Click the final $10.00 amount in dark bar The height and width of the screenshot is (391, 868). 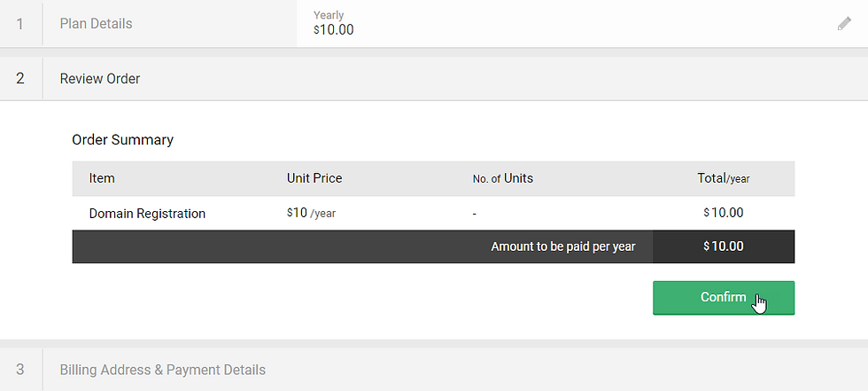point(724,246)
